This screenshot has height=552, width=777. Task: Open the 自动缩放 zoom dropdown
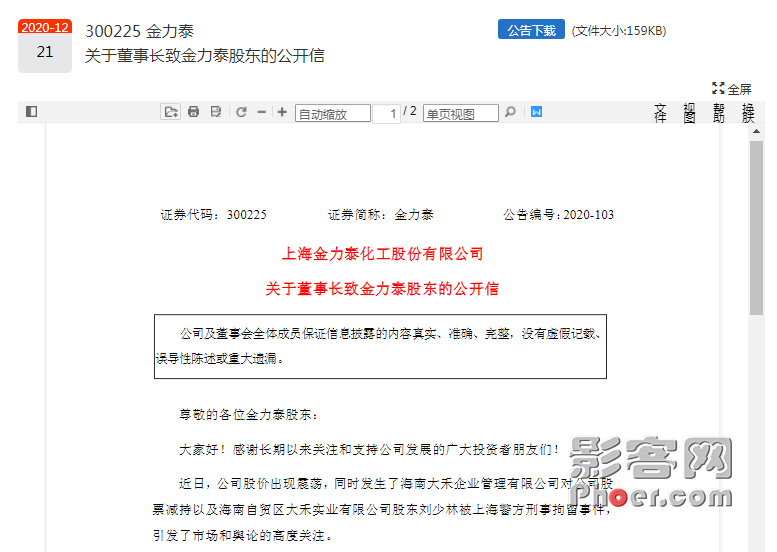[333, 113]
